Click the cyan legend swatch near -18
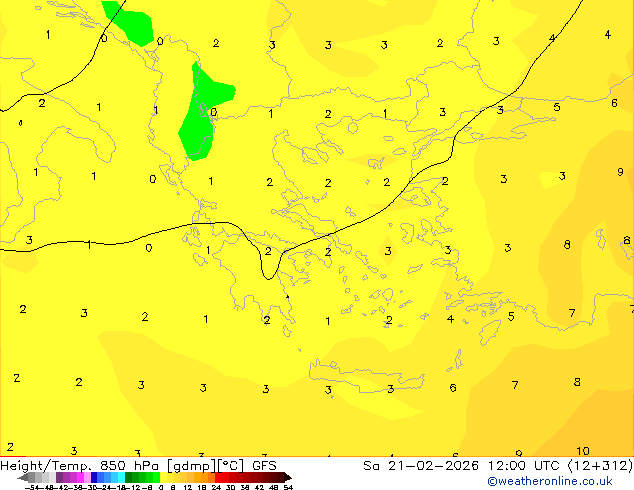This screenshot has height=490, width=634. click(x=122, y=477)
